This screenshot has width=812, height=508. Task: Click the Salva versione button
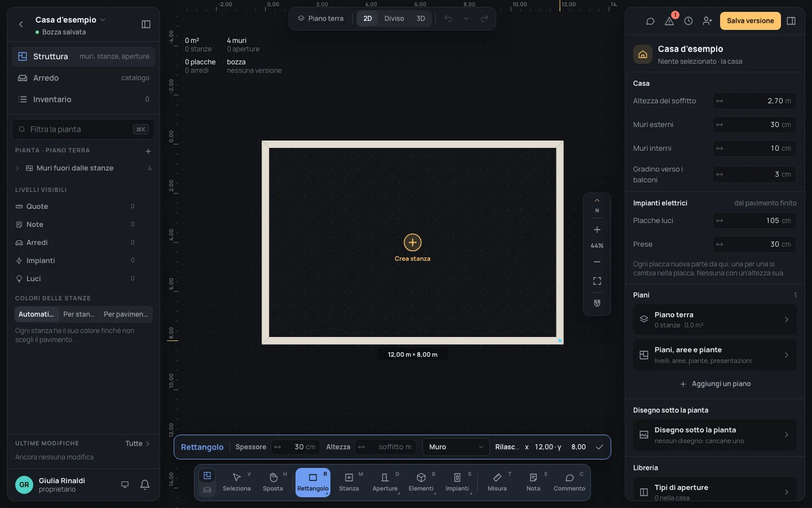[751, 21]
